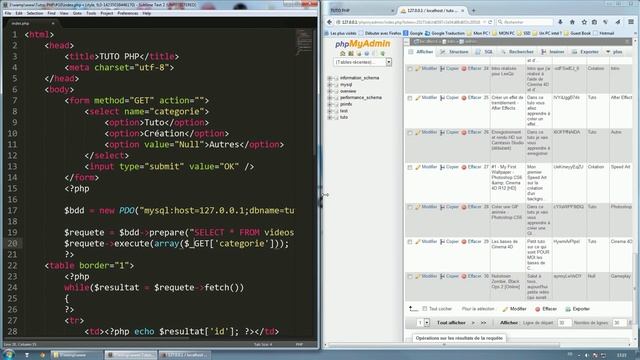Tick the checkbox for row 26
The image size is (640, 360).
pos(410,133)
